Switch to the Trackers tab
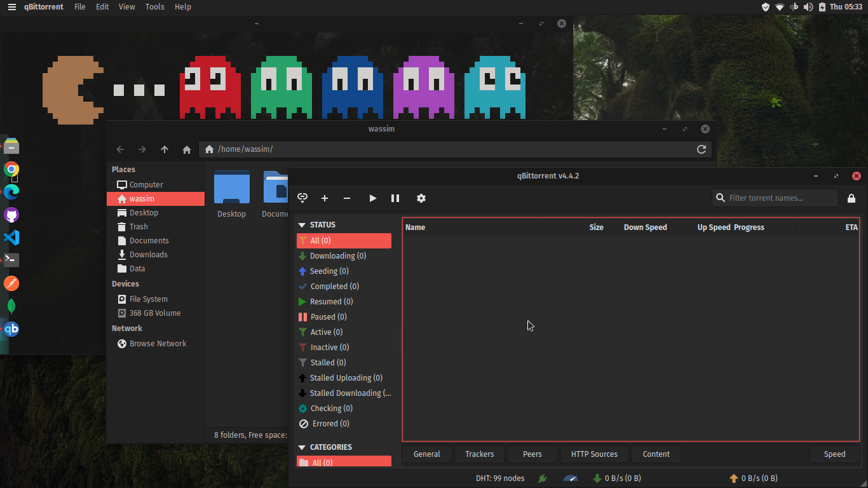The height and width of the screenshot is (488, 868). [480, 454]
